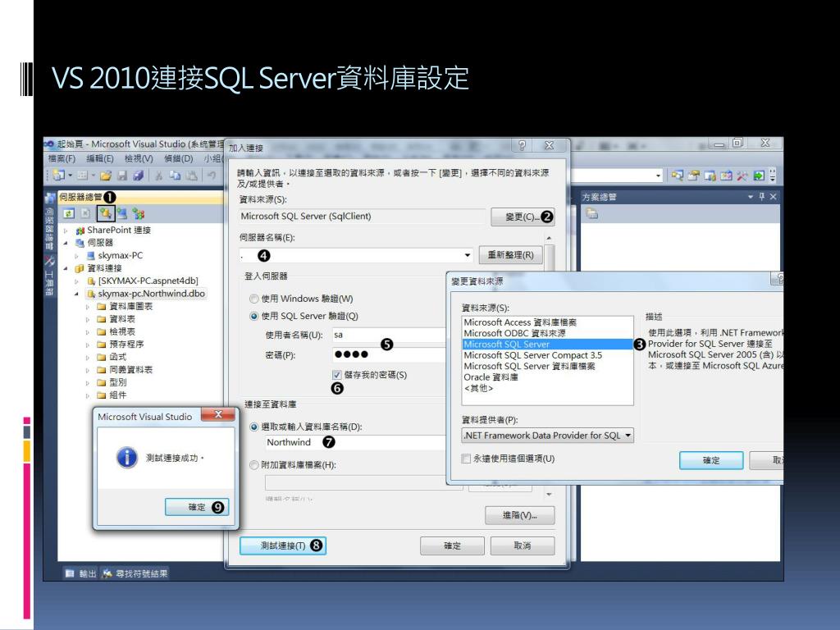Open server name combo box dropdown arrow

coord(467,255)
